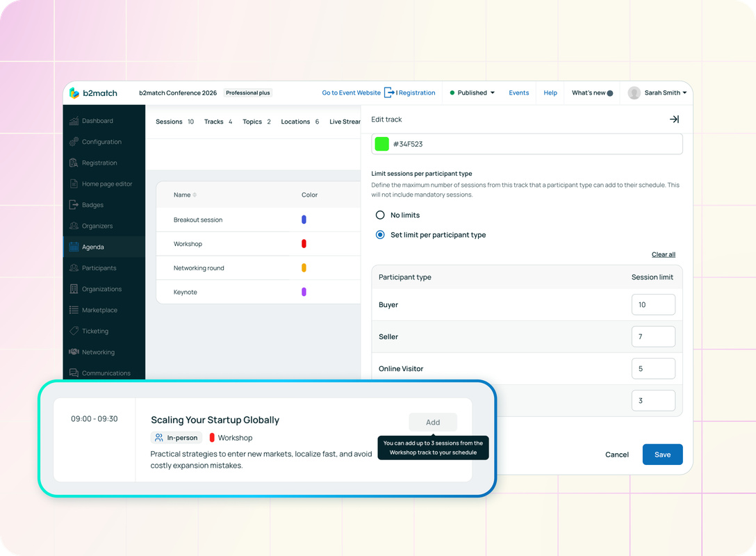Open the Published status dropdown

pos(472,93)
